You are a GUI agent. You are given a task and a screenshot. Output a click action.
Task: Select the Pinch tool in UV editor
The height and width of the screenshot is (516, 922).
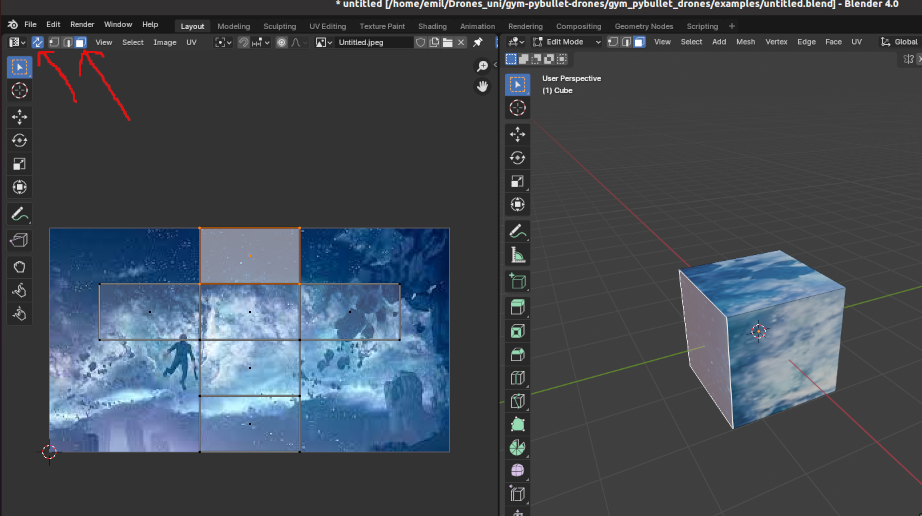tap(19, 314)
